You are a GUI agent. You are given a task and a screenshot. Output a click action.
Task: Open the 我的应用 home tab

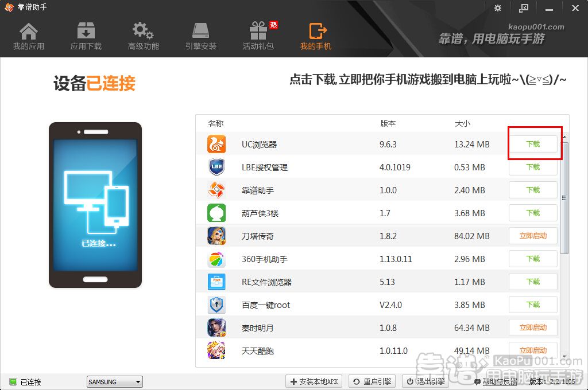click(29, 36)
